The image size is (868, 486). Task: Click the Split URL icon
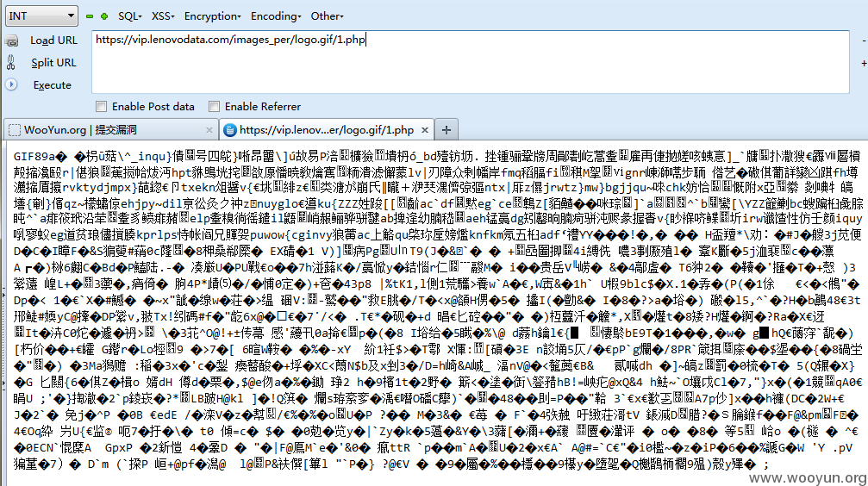11,63
